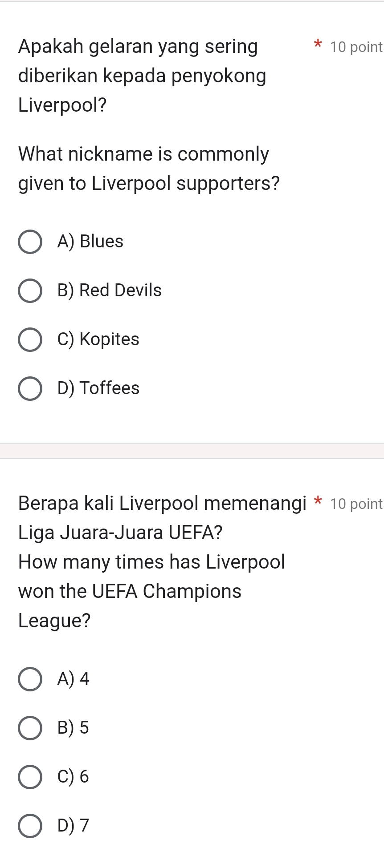Select the radio button for A) Blues
384x868 pixels.
coord(30,242)
